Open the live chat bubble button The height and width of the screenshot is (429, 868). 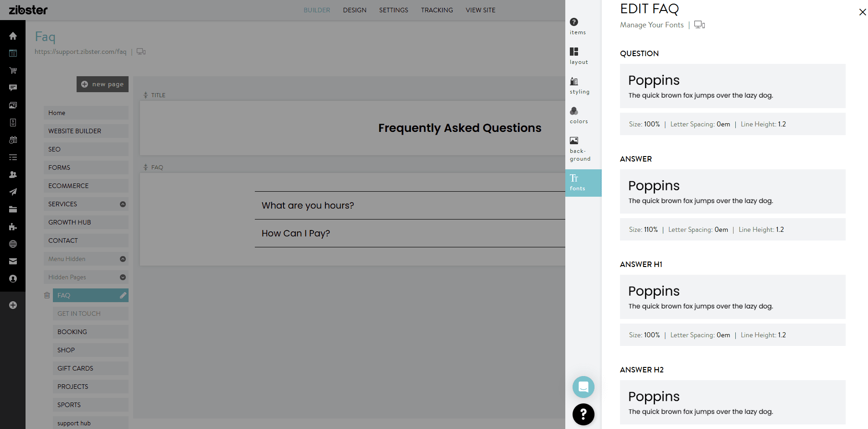click(584, 387)
